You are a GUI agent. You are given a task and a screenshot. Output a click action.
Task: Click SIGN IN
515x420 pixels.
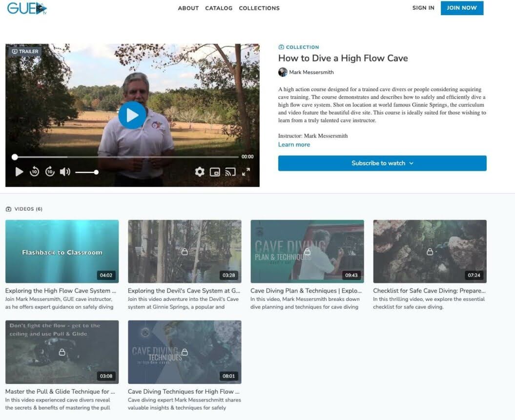(423, 8)
